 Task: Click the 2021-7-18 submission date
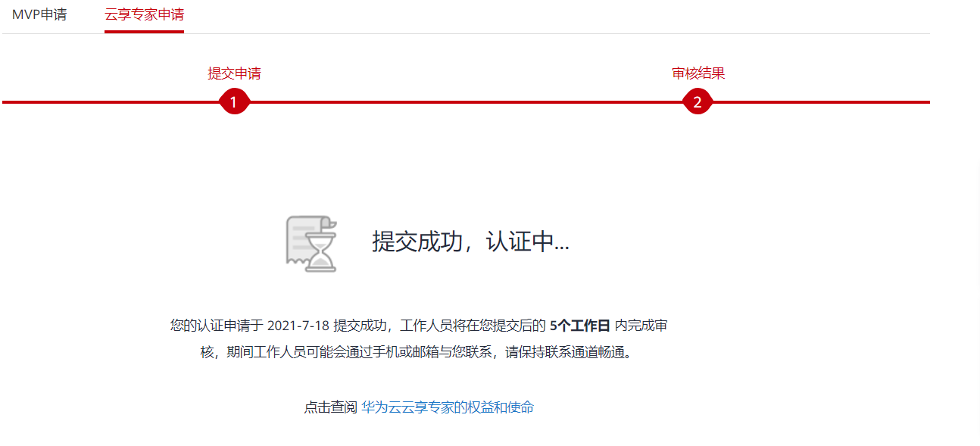[298, 326]
